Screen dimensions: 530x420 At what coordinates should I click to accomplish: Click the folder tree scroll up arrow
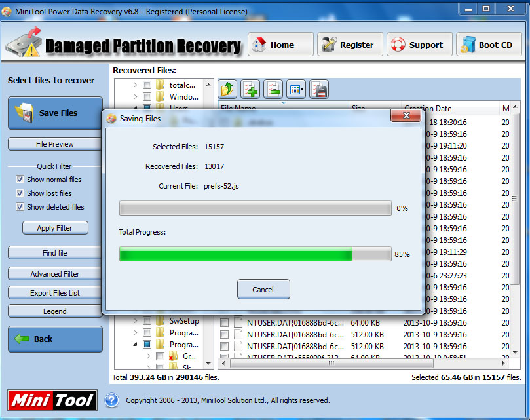pyautogui.click(x=208, y=85)
